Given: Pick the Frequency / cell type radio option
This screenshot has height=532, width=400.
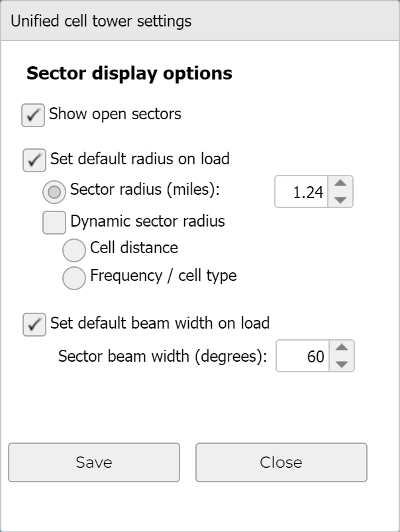Looking at the screenshot, I should pyautogui.click(x=74, y=278).
